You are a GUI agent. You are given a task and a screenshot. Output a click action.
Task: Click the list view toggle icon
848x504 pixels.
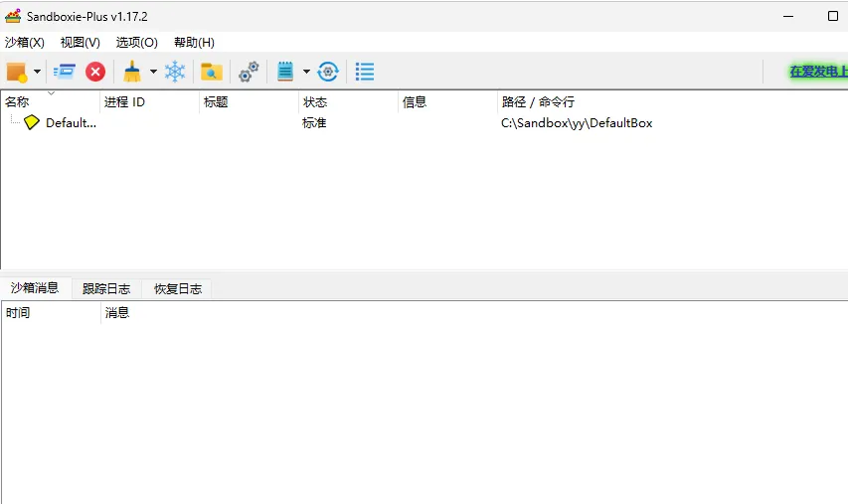pyautogui.click(x=365, y=72)
